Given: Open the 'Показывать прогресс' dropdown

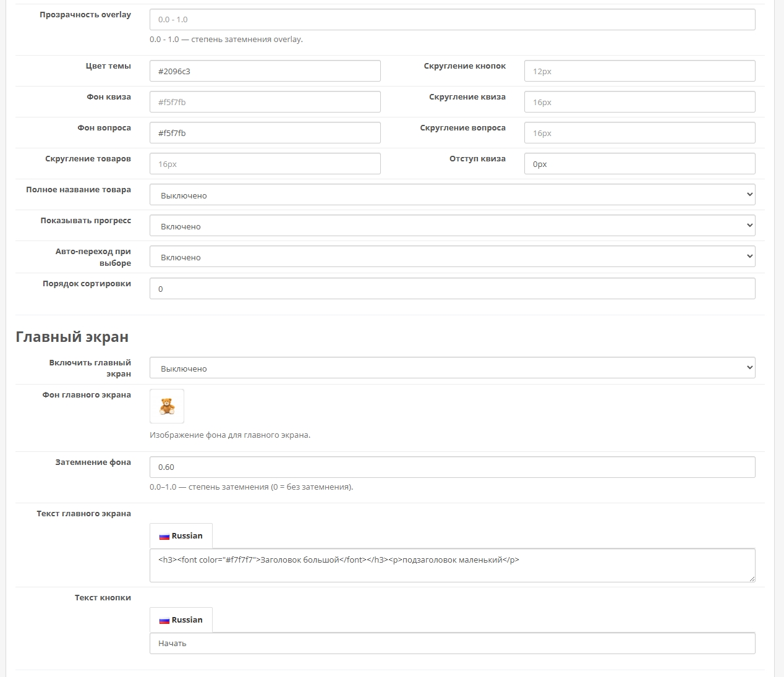Looking at the screenshot, I should click(x=452, y=226).
